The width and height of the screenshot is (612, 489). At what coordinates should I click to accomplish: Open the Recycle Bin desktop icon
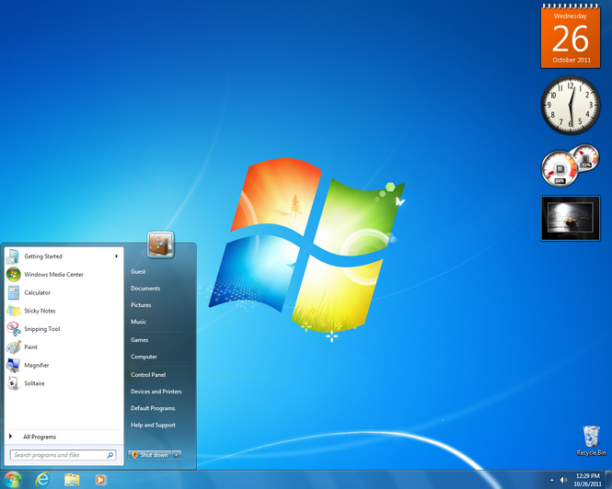(x=591, y=441)
